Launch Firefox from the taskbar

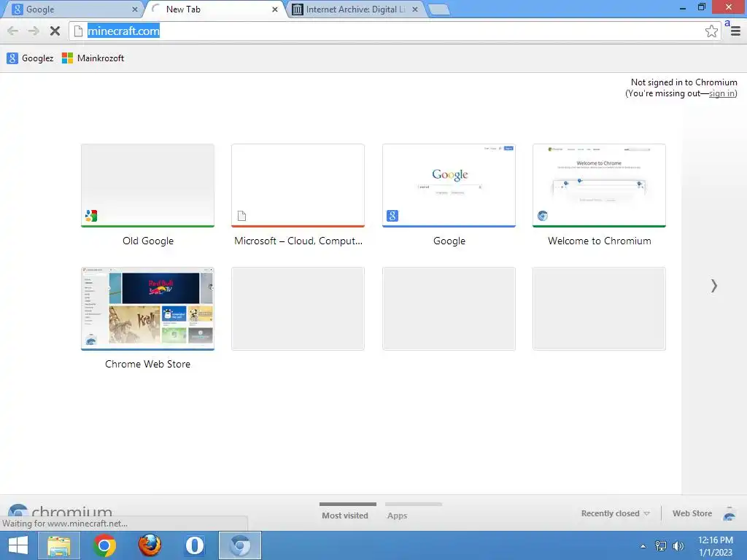pos(150,545)
